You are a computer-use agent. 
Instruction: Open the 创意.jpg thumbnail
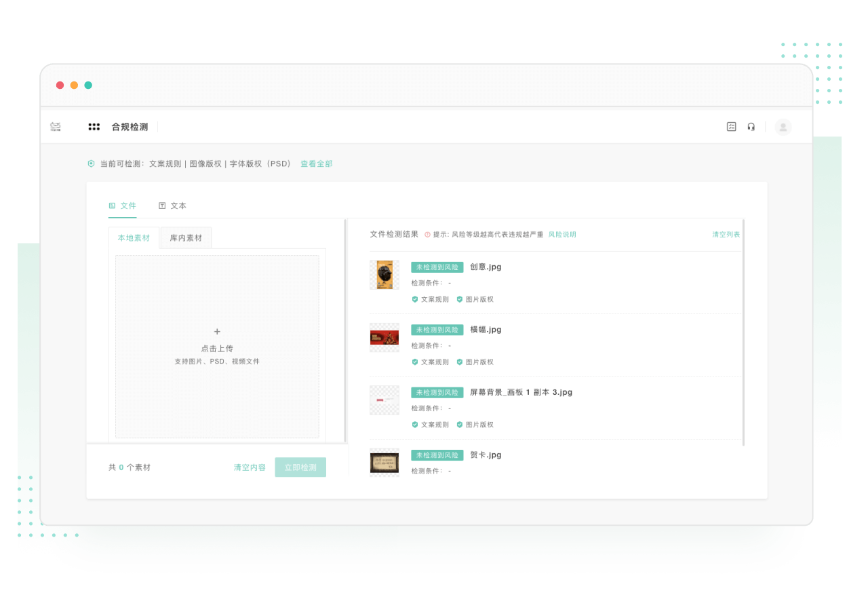[384, 275]
